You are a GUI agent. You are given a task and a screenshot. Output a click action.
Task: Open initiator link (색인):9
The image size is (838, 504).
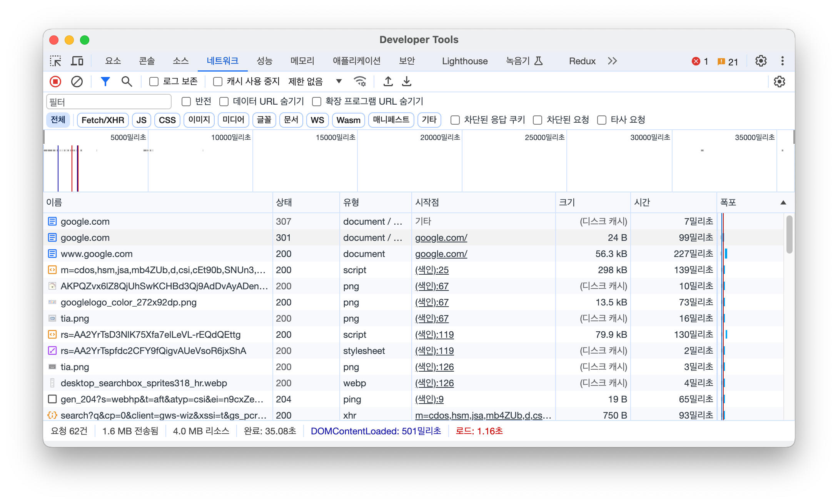point(429,399)
